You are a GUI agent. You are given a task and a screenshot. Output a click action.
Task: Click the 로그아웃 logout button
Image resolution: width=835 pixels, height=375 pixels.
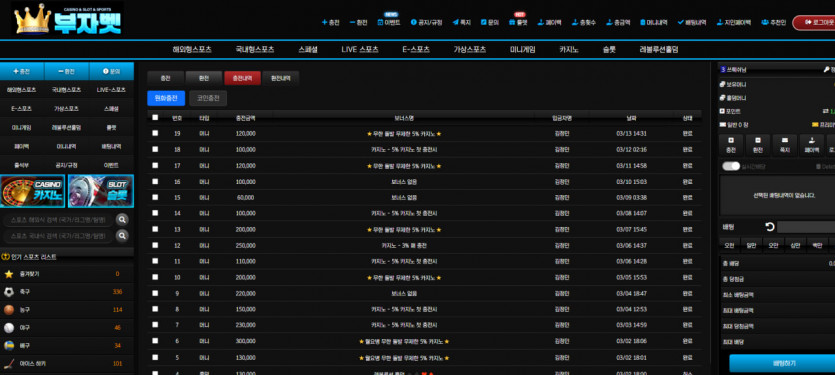pyautogui.click(x=815, y=22)
